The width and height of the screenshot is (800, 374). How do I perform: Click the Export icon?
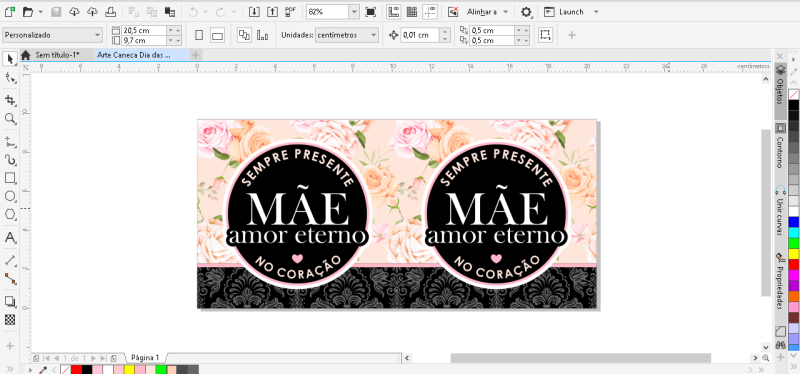[273, 12]
